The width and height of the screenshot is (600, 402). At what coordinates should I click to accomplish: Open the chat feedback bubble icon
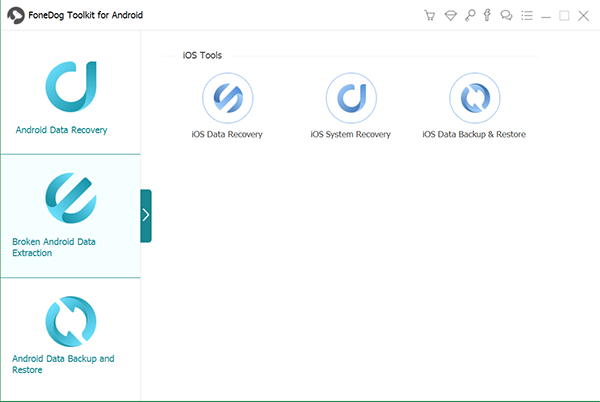click(506, 16)
